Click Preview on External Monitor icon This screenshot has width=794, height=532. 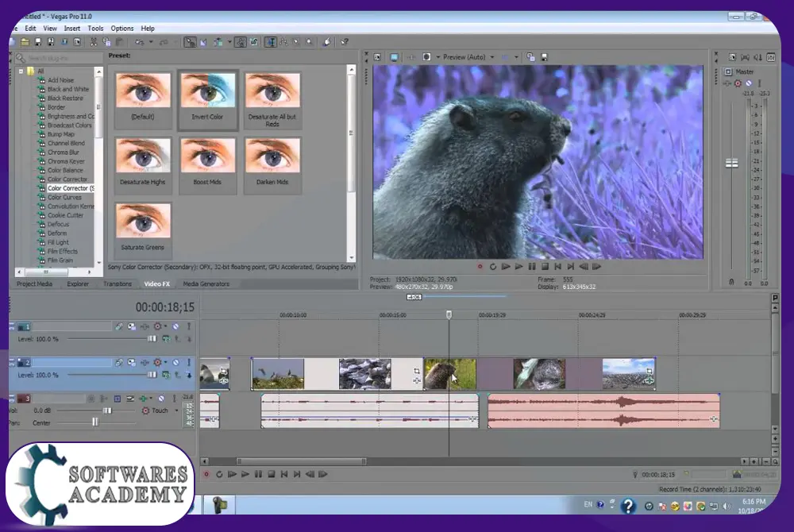[394, 57]
